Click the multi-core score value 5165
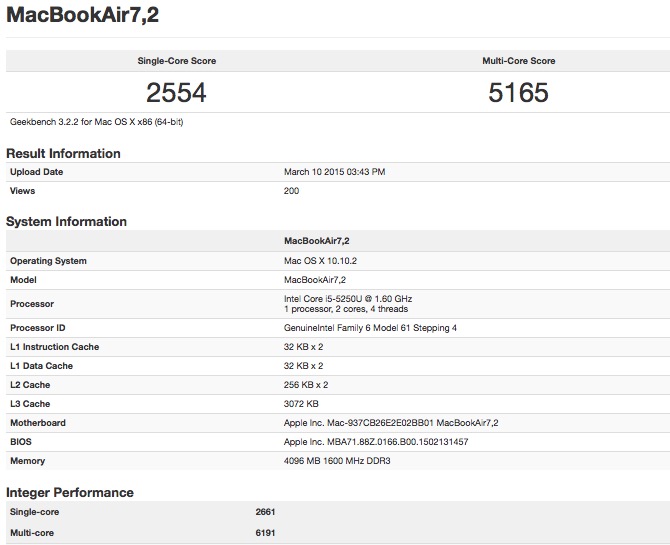 [x=519, y=93]
